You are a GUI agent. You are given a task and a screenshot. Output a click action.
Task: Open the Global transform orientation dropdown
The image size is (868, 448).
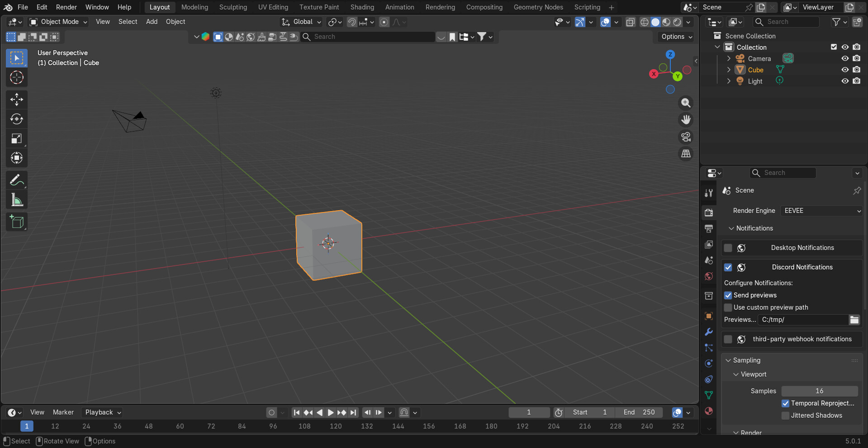coord(301,22)
